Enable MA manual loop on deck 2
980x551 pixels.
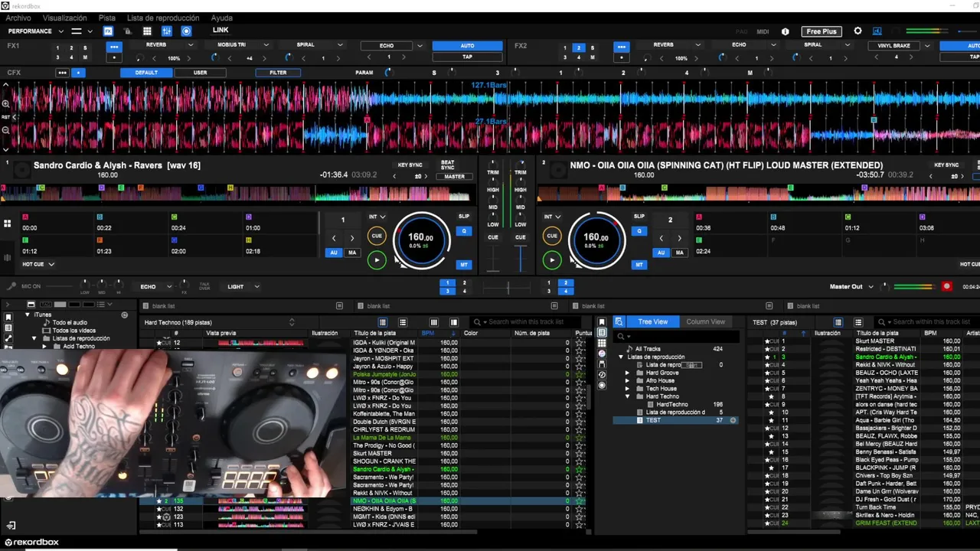[x=679, y=253]
